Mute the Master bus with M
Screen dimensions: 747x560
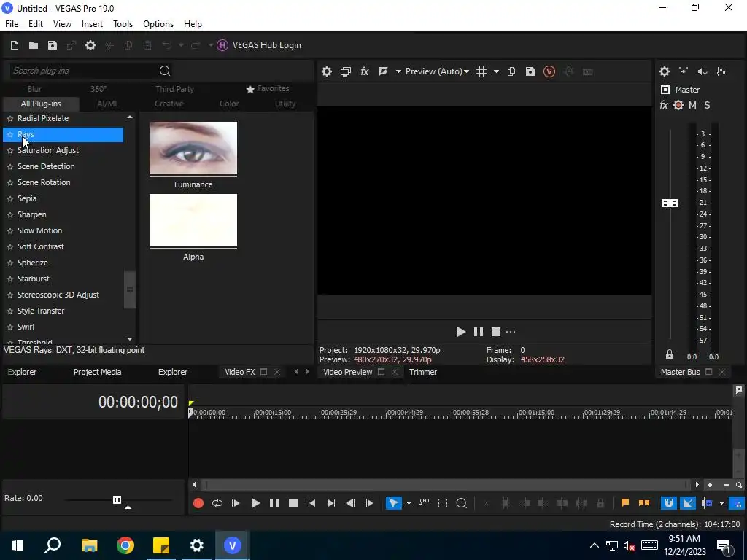point(693,105)
